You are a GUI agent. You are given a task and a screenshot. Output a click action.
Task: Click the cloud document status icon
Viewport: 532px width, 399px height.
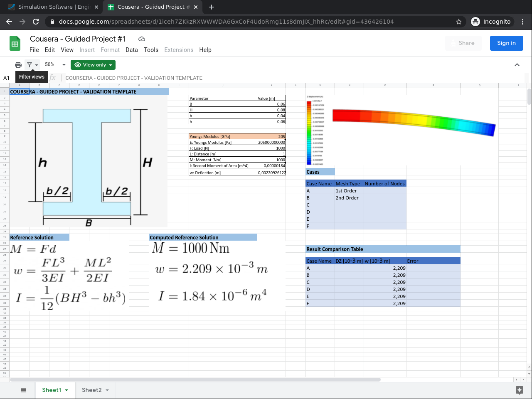[142, 39]
